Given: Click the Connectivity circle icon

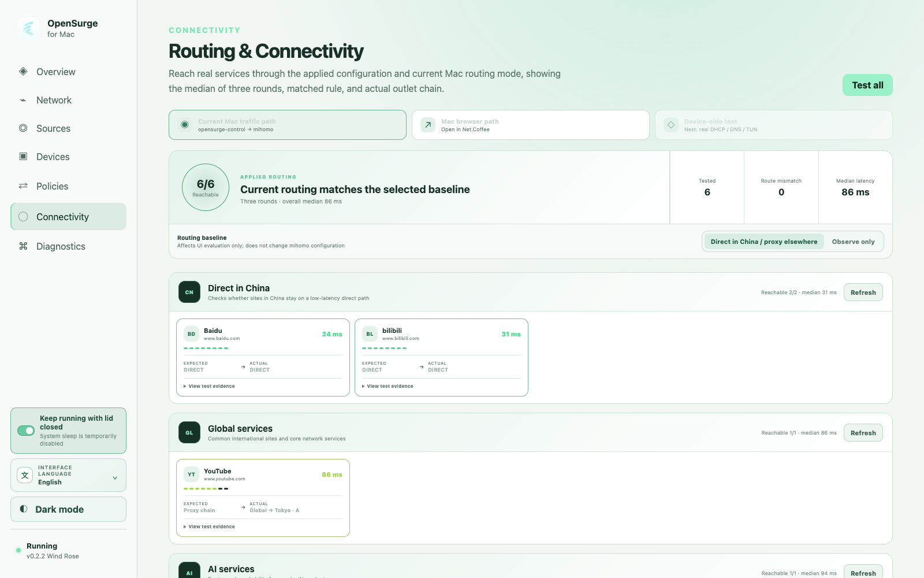Looking at the screenshot, I should pos(23,217).
